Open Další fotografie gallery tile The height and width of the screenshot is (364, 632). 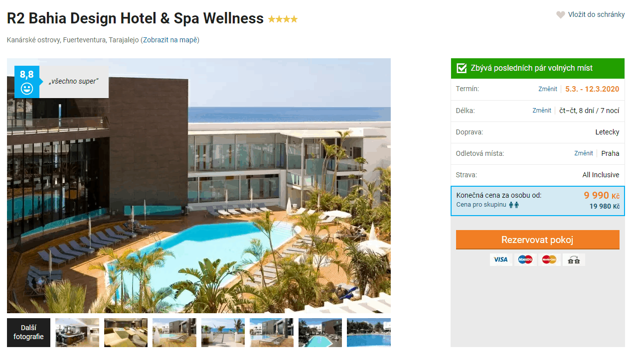(28, 333)
